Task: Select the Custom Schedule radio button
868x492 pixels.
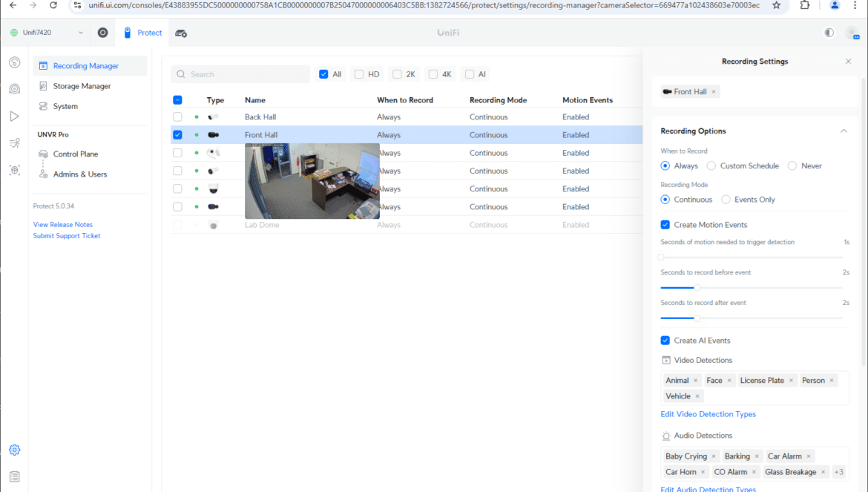Action: [x=711, y=166]
